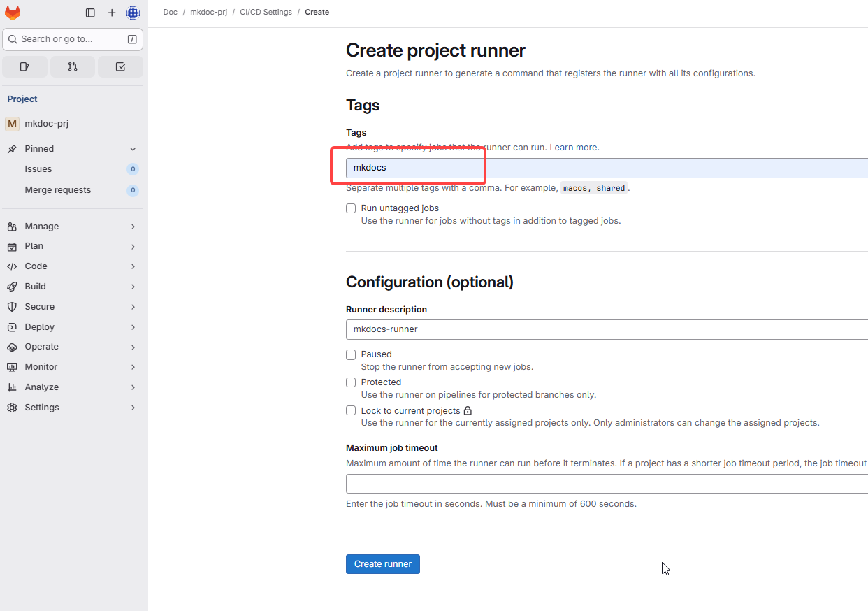Expand the Operate menu chevron

click(133, 347)
